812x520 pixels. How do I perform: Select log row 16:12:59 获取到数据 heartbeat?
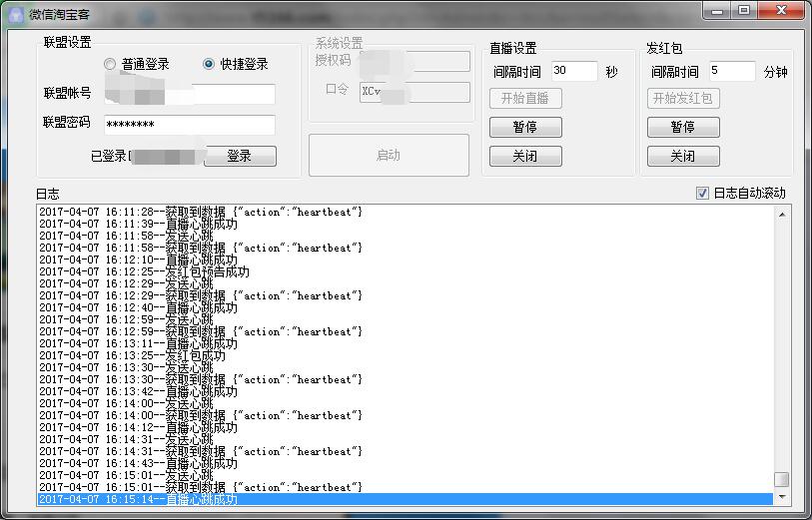click(x=405, y=331)
